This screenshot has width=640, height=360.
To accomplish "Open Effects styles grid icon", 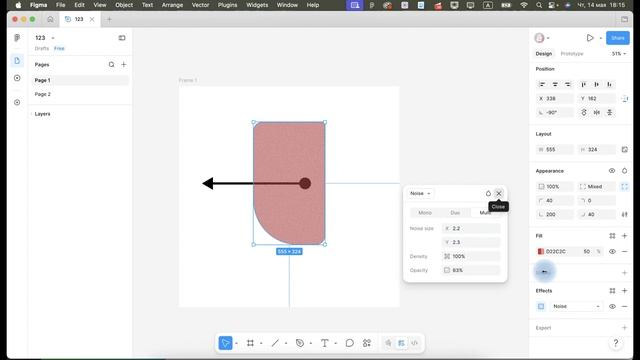I will tap(612, 291).
